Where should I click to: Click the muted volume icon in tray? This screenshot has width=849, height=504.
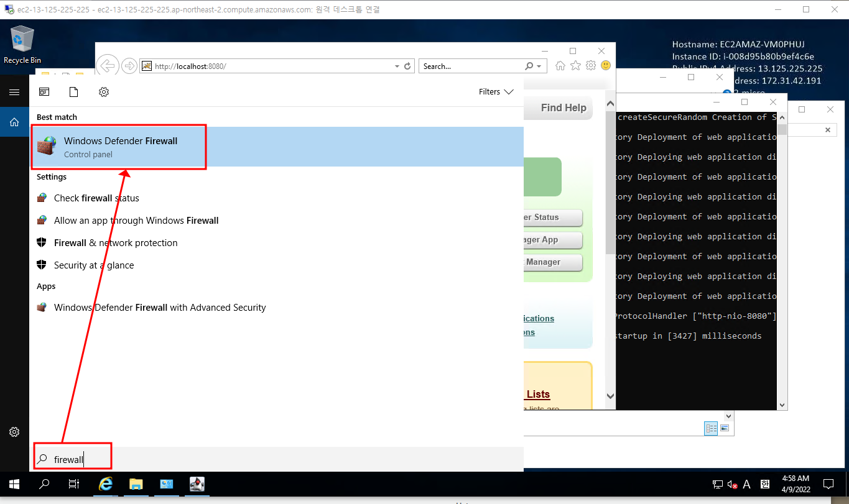tap(732, 484)
